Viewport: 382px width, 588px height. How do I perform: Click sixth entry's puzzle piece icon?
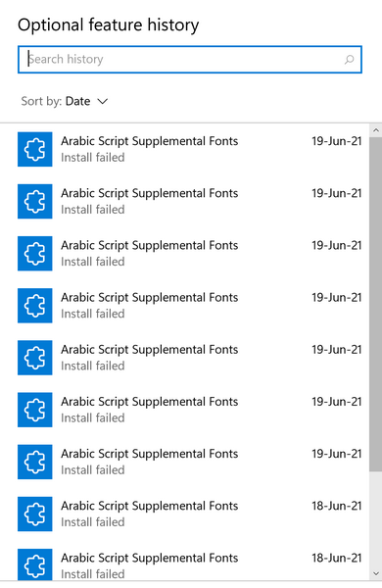(x=35, y=410)
